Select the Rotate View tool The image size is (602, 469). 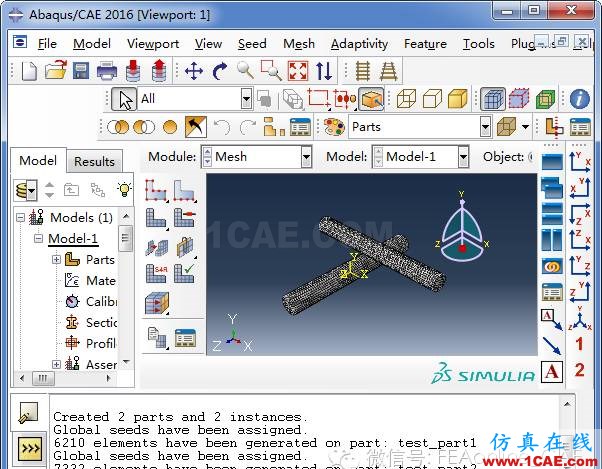220,71
